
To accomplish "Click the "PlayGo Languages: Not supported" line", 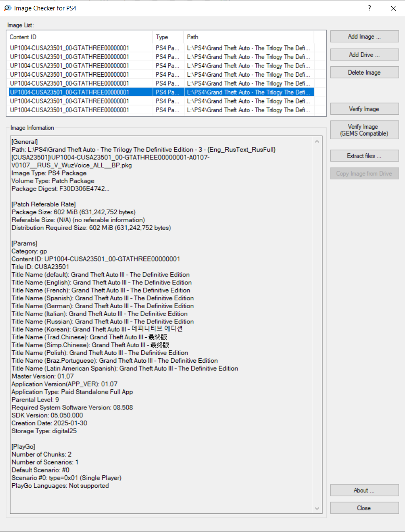I will pos(60,486).
